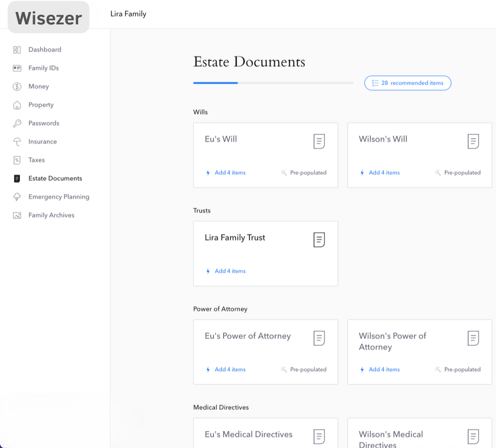Go to Emergency Planning
Viewport: 496px width, 448px height.
59,197
